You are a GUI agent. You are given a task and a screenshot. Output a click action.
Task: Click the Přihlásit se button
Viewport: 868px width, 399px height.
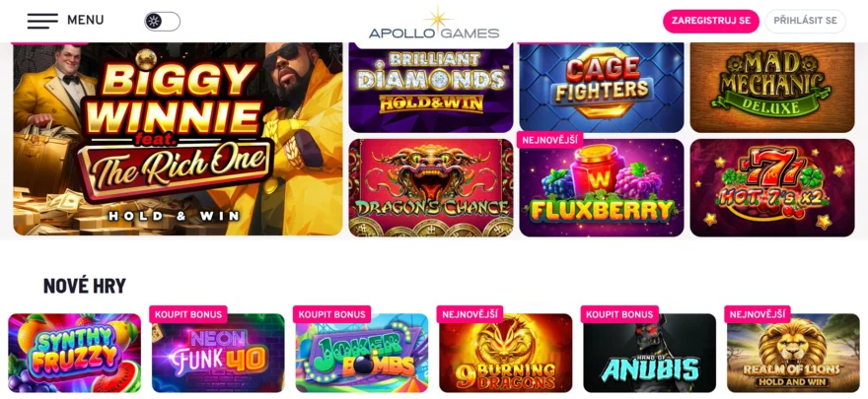(805, 21)
